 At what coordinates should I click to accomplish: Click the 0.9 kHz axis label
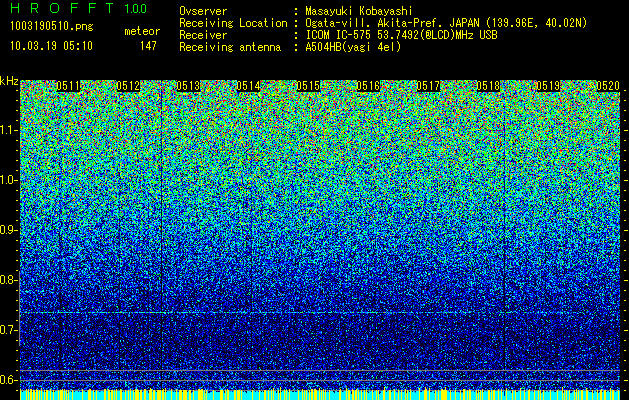point(8,230)
